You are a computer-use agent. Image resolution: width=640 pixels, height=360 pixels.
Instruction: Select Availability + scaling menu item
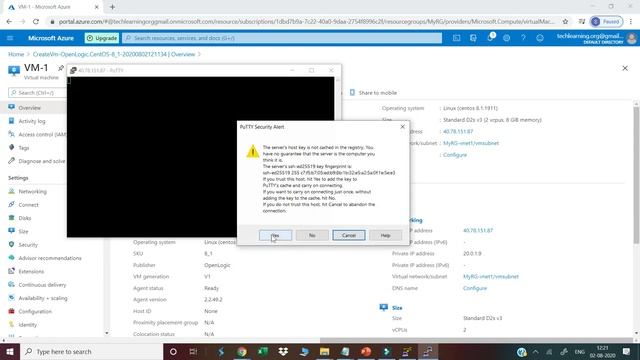43,298
